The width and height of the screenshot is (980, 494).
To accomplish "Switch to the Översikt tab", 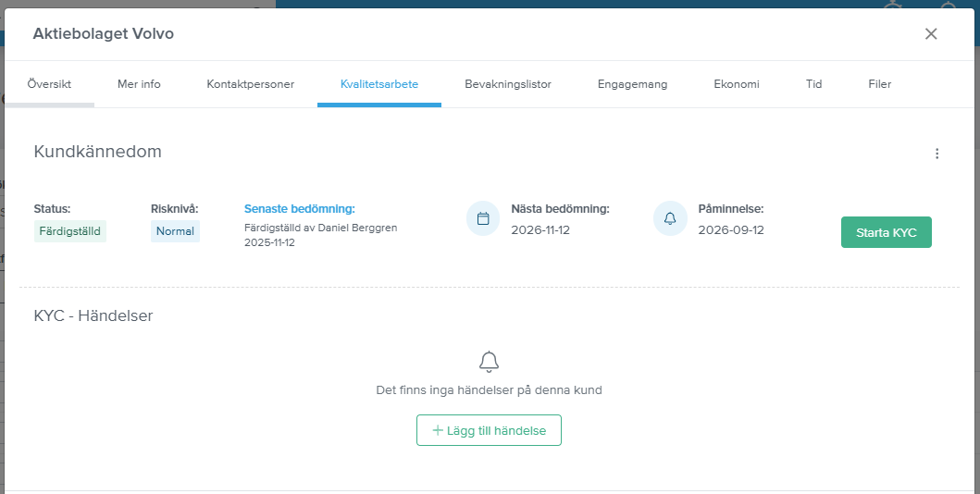I will pos(49,84).
